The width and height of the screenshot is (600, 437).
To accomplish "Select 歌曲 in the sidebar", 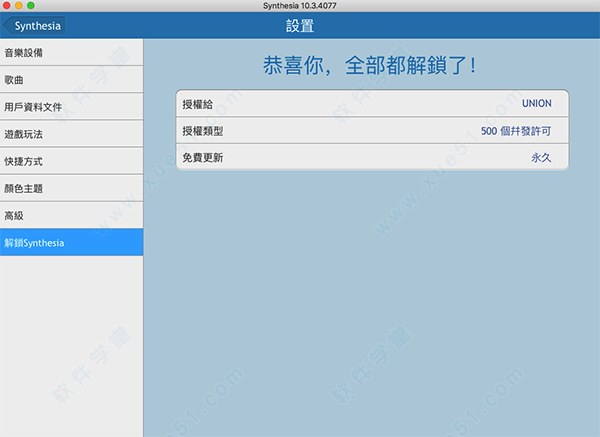I will tap(72, 79).
